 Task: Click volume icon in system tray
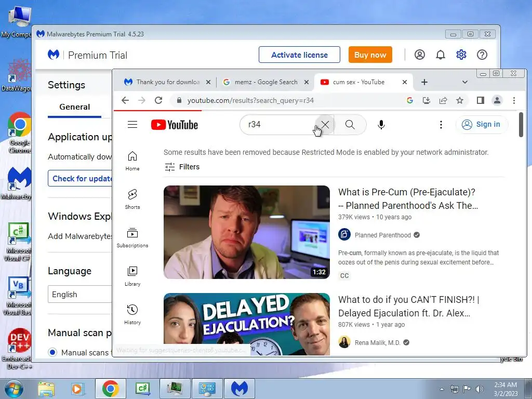click(480, 389)
